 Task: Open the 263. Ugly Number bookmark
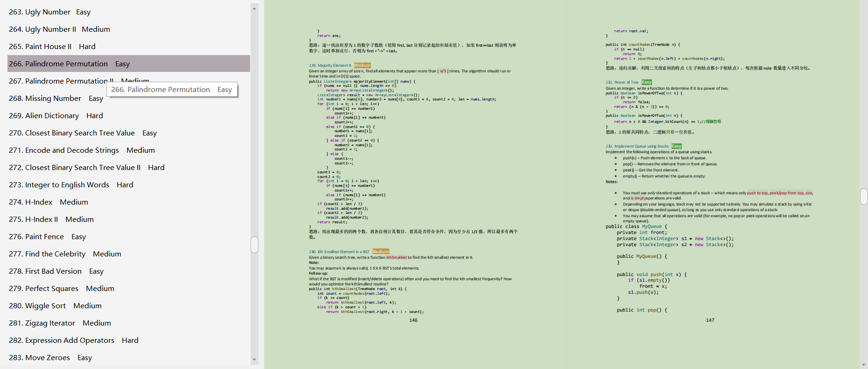49,12
